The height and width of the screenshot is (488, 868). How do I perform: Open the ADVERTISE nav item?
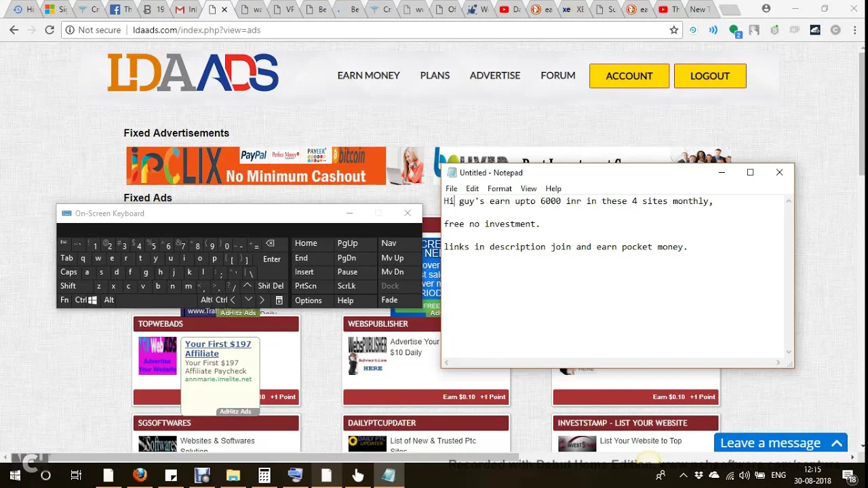(495, 75)
